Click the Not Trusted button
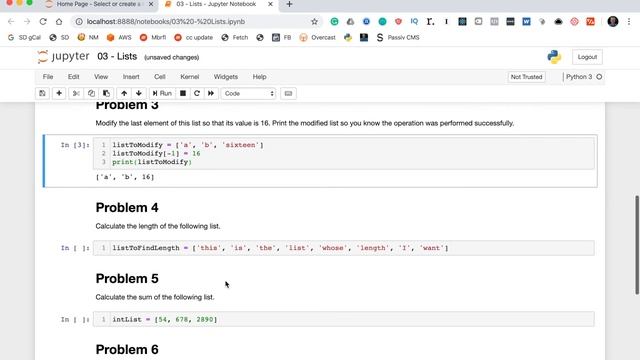Image resolution: width=640 pixels, height=360 pixels. tap(527, 77)
